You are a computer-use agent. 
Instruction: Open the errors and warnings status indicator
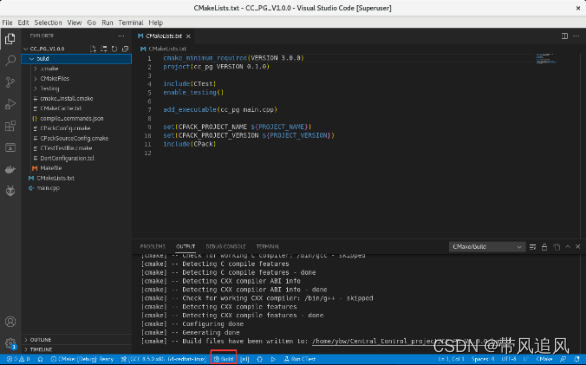point(18,359)
